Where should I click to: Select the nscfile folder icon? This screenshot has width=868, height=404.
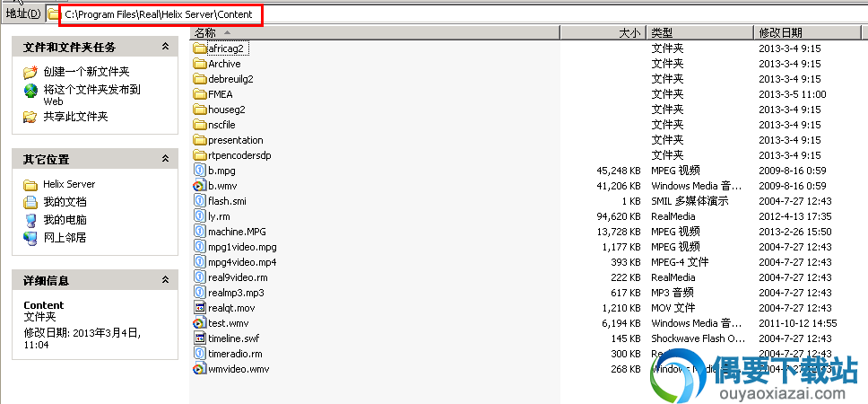pyautogui.click(x=199, y=125)
